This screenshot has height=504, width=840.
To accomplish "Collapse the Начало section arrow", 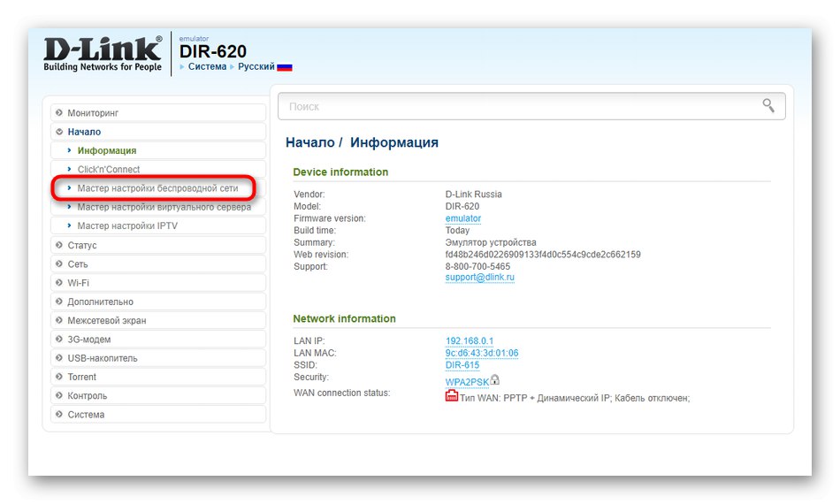I will pos(59,131).
